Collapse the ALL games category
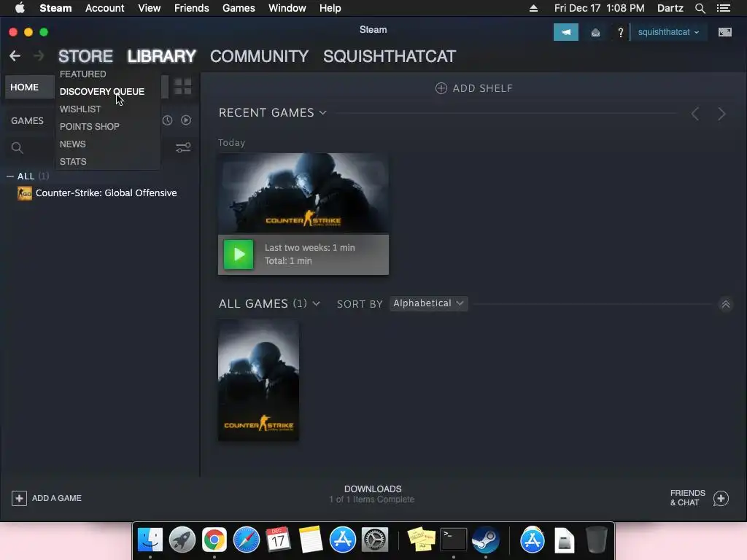Viewport: 747px width, 560px height. coord(10,176)
